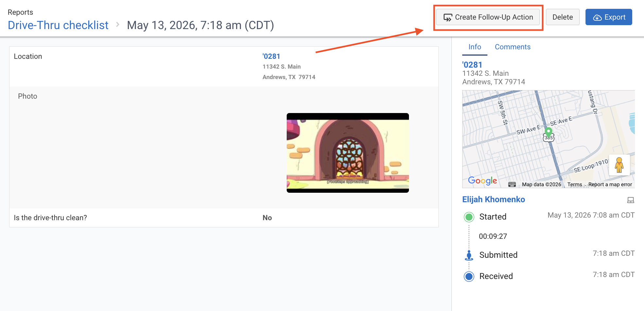Click the report date May 13, 2026, 7:18 am title
This screenshot has width=644, height=311.
point(200,25)
